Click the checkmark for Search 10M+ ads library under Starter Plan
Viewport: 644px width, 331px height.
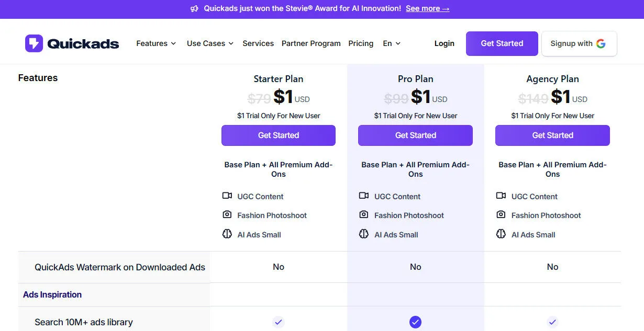(278, 322)
